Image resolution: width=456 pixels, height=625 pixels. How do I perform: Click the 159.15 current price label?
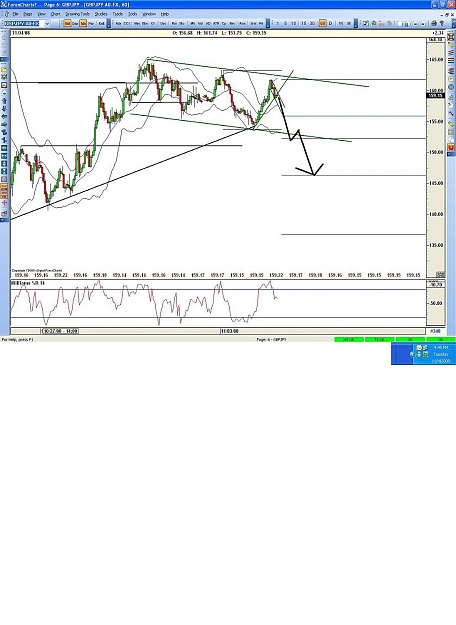pyautogui.click(x=436, y=95)
